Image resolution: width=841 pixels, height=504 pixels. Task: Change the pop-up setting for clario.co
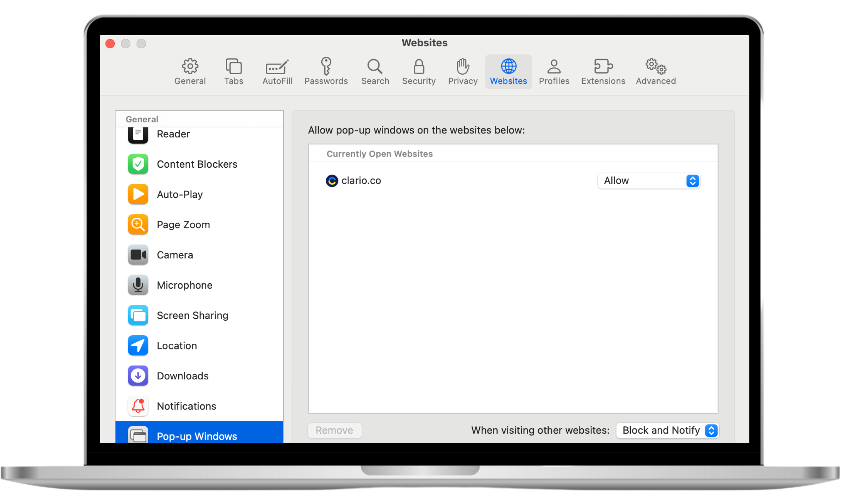tap(648, 181)
